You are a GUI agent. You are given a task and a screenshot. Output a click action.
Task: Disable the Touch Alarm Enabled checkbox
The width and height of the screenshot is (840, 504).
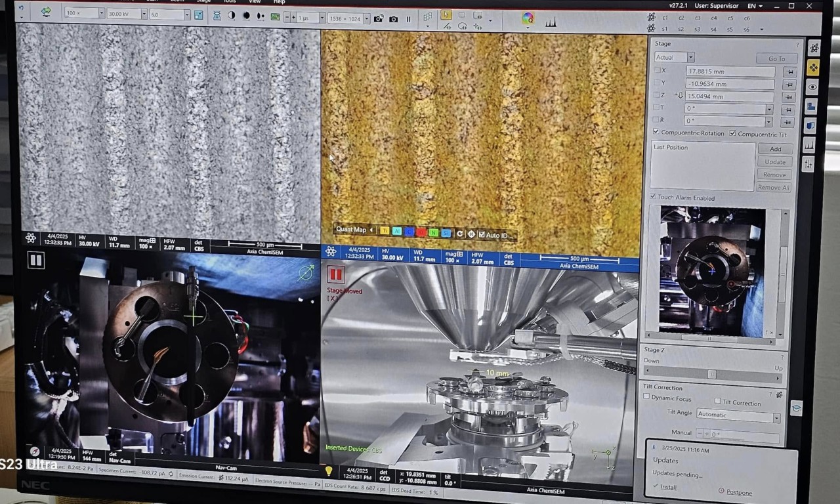[653, 197]
